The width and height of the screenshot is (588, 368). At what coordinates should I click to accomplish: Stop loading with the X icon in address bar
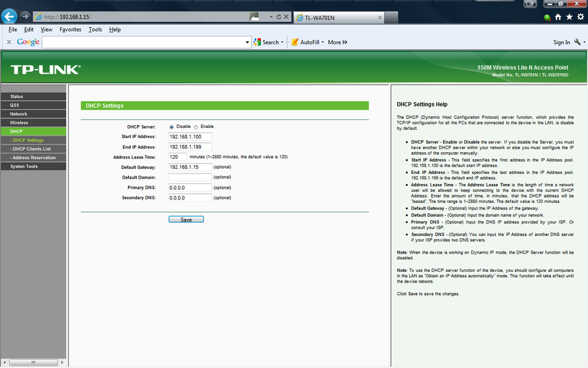click(x=286, y=17)
